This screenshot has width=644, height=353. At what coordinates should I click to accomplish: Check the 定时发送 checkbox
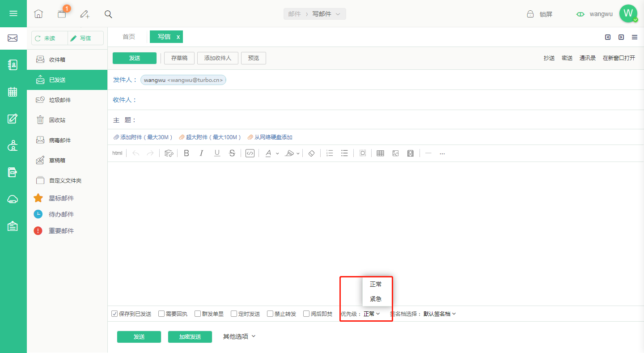(x=234, y=314)
